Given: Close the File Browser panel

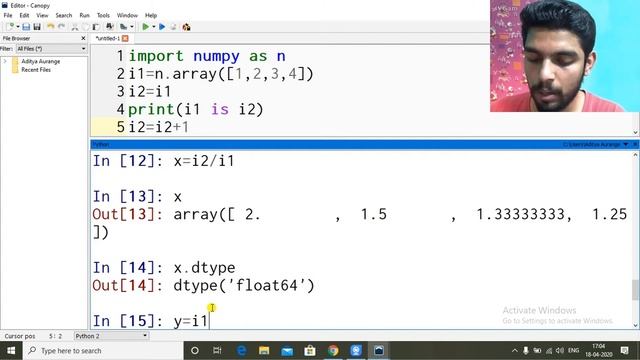Looking at the screenshot, I should click(83, 38).
